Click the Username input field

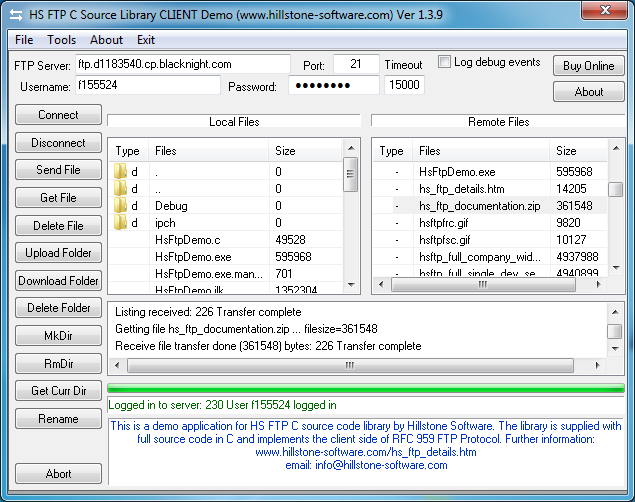pos(148,85)
